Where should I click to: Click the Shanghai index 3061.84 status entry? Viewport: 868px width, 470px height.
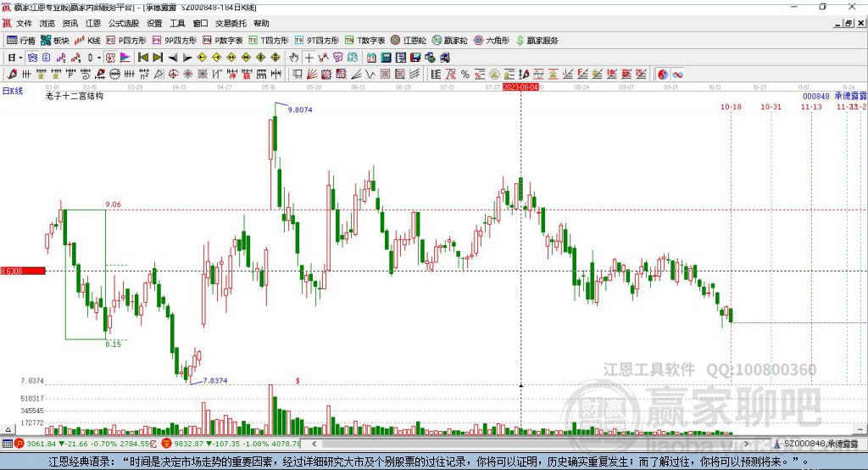(x=86, y=444)
